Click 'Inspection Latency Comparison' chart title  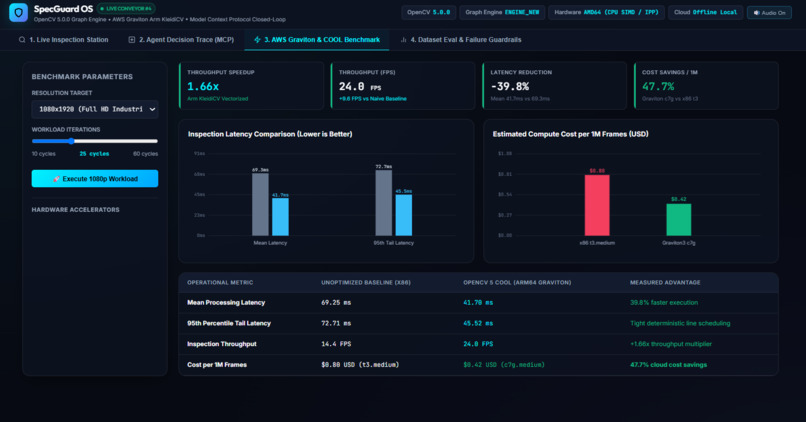pos(270,134)
